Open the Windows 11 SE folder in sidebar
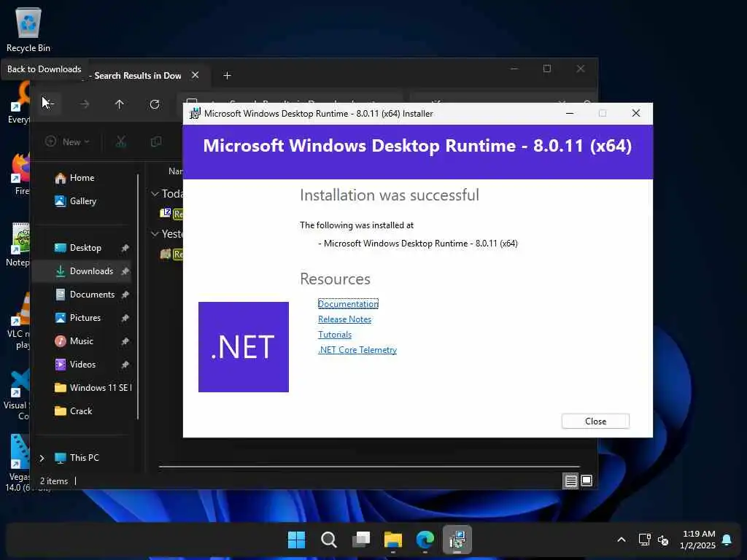Image resolution: width=747 pixels, height=560 pixels. click(93, 388)
